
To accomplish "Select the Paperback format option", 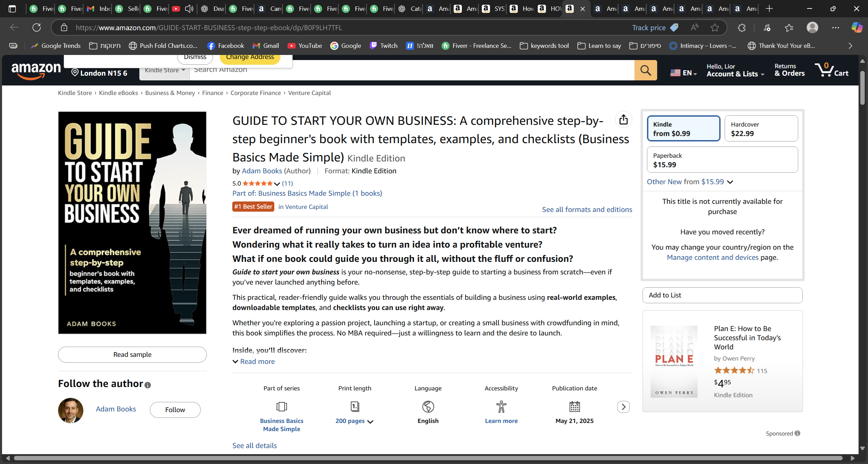I will [722, 160].
